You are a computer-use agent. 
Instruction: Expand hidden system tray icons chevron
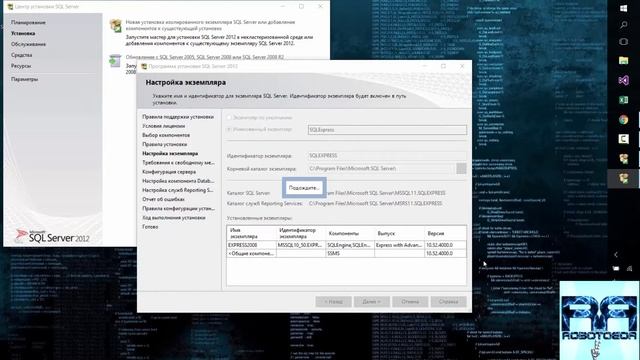(x=616, y=255)
